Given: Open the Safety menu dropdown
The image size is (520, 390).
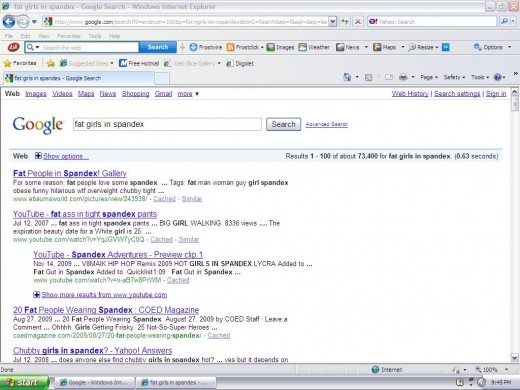Looking at the screenshot, I should click(454, 77).
